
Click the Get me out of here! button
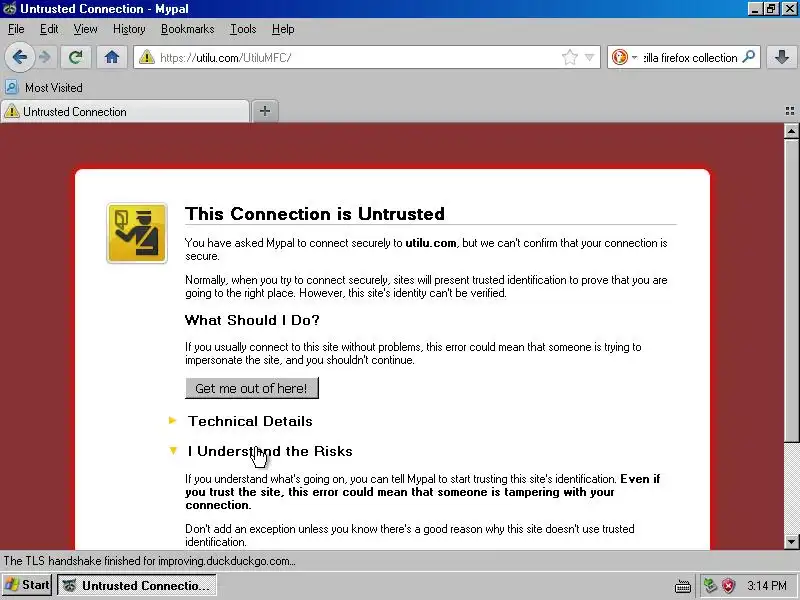click(x=252, y=388)
